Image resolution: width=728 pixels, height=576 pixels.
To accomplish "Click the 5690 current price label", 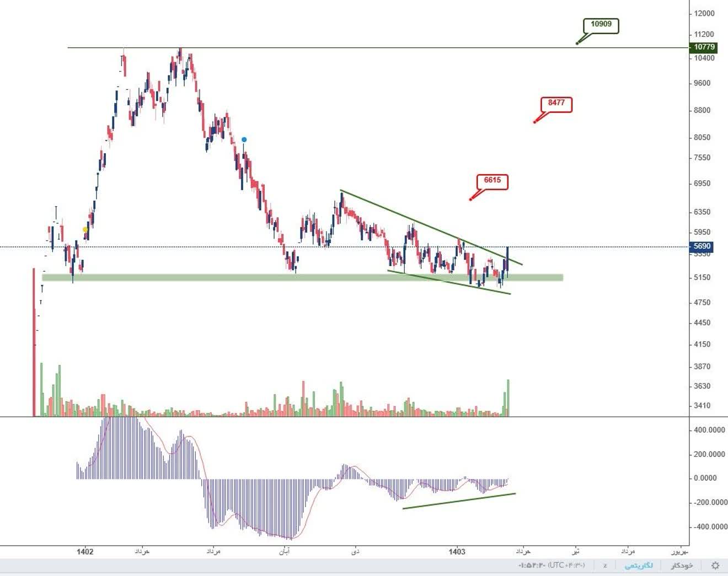I will click(703, 247).
